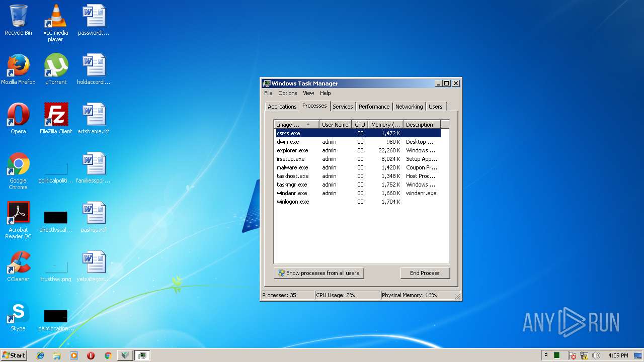Open the volume speaker tray icon

[596, 355]
